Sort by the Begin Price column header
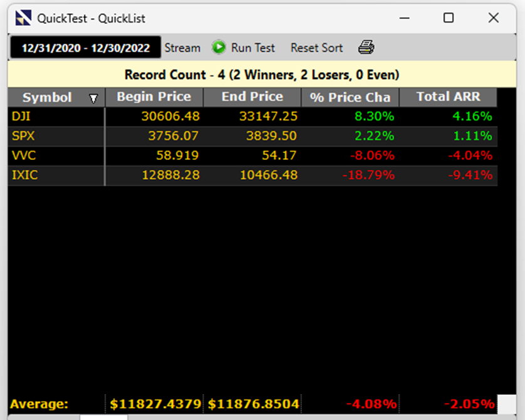 pos(153,97)
